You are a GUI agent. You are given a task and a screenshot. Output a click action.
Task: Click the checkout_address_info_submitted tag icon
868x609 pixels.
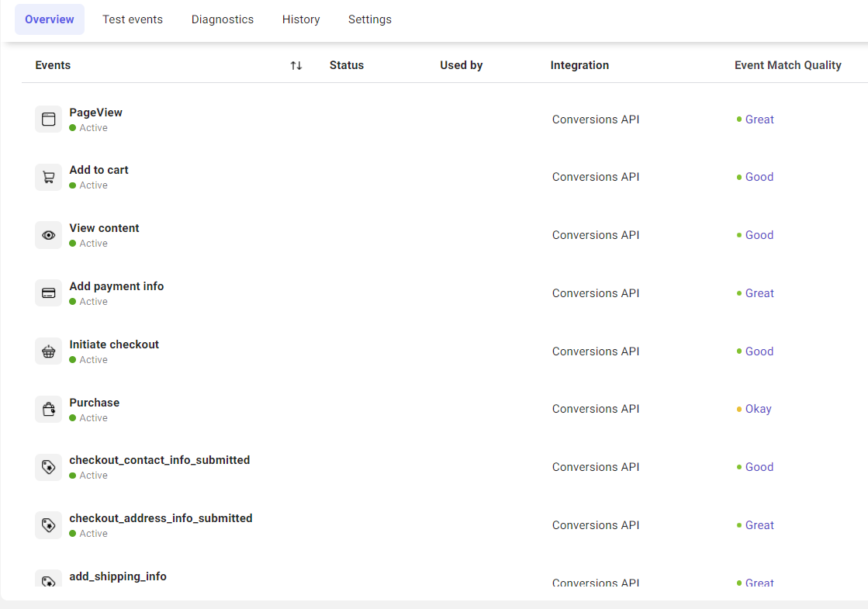click(48, 525)
